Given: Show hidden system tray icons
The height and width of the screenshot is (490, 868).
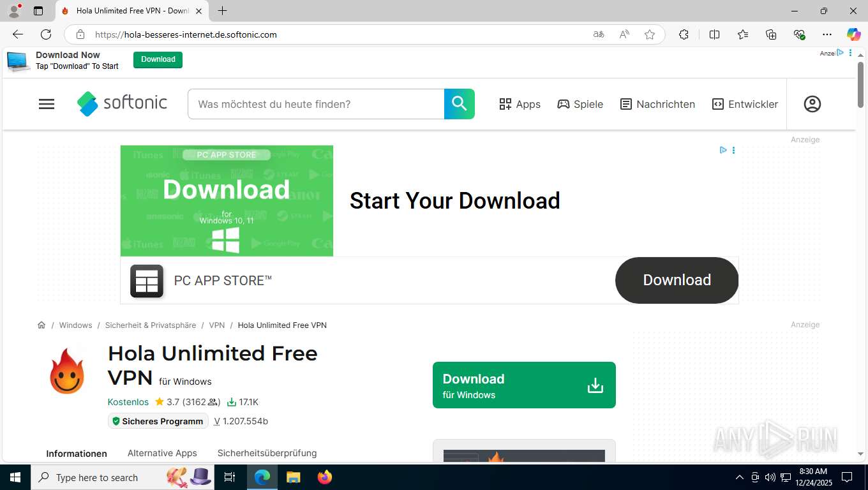Looking at the screenshot, I should point(740,477).
